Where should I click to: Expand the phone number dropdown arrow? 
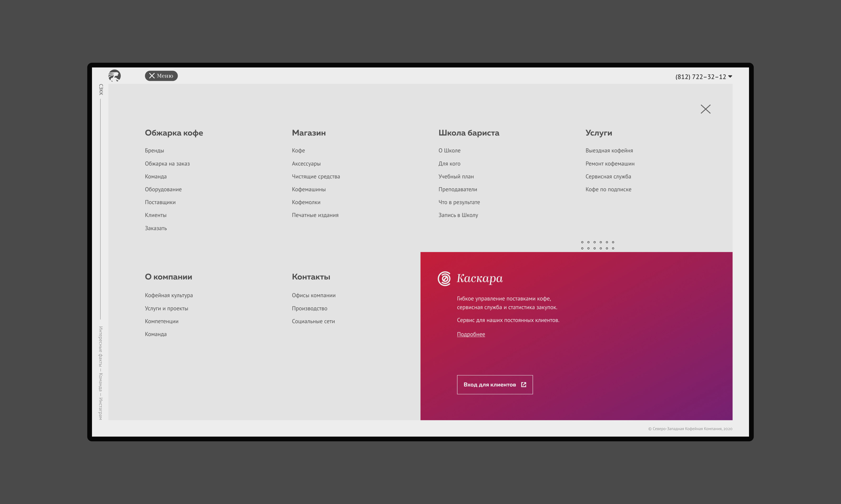point(730,76)
